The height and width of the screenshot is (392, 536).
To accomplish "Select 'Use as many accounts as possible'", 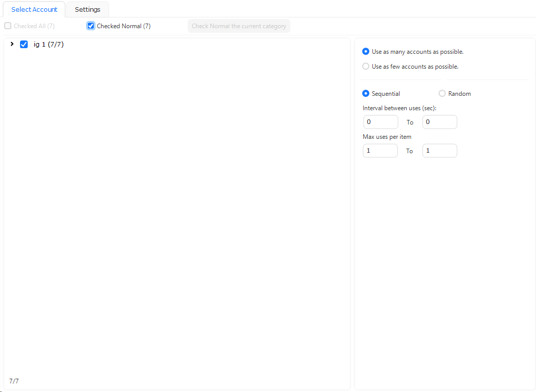I will (x=366, y=51).
